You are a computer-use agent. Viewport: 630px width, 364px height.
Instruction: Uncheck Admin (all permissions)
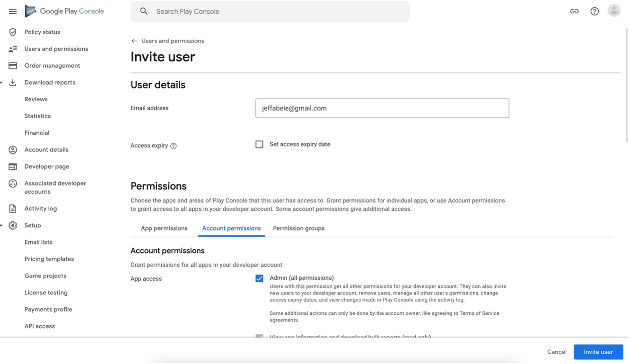[259, 278]
